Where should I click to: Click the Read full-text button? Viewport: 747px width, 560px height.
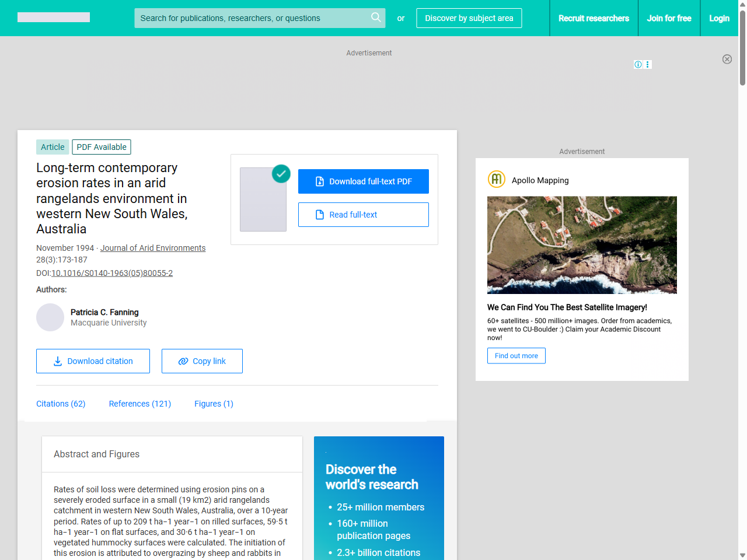[363, 215]
